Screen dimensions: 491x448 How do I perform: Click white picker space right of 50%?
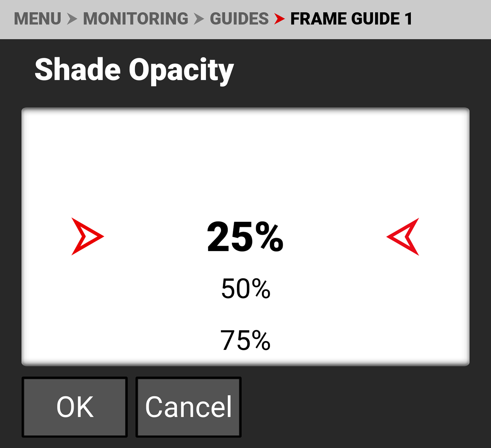tap(360, 289)
